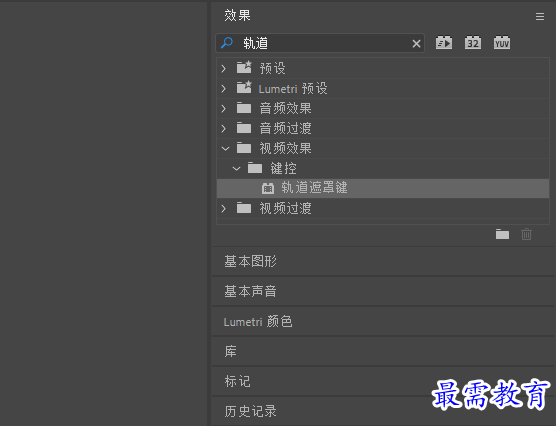Collapse the 视频效果 folder chevron
Viewport: 556px width, 426px height.
click(226, 149)
